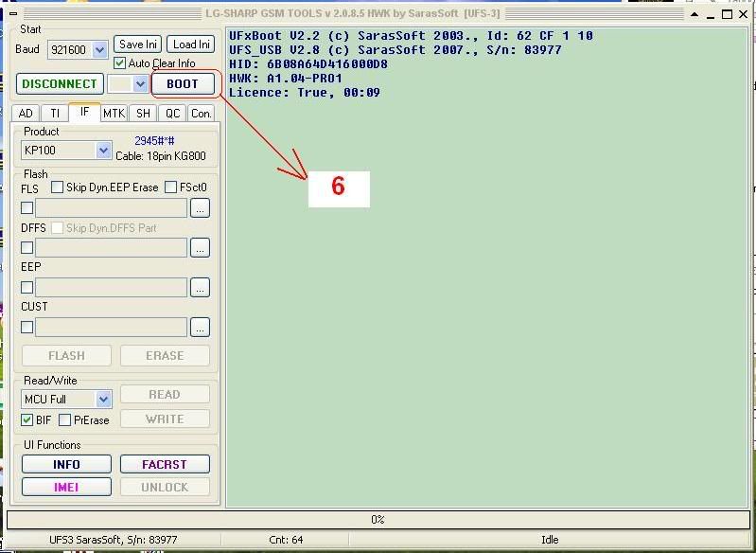The width and height of the screenshot is (756, 553).
Task: Click the 'Licence: True, 00:09' log line
Action: pos(305,92)
